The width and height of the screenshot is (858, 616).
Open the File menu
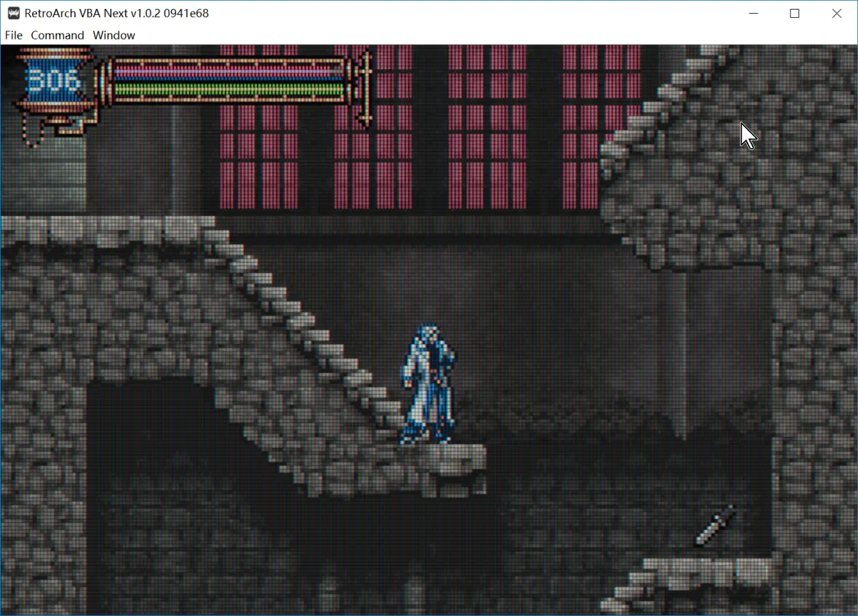(14, 35)
